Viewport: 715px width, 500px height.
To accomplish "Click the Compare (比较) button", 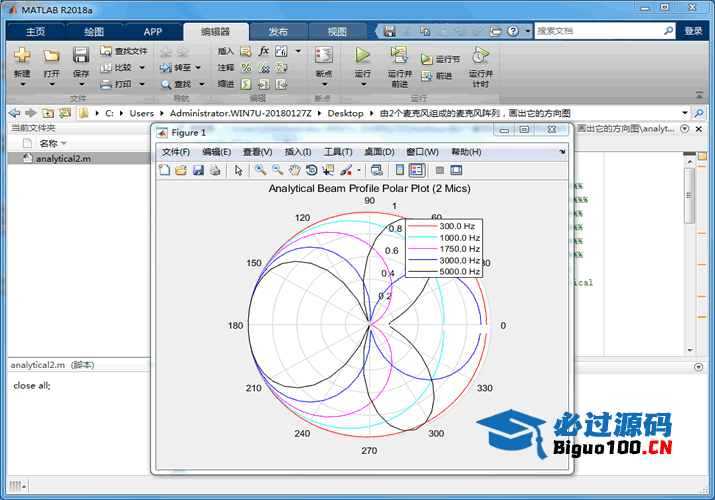I will (117, 67).
